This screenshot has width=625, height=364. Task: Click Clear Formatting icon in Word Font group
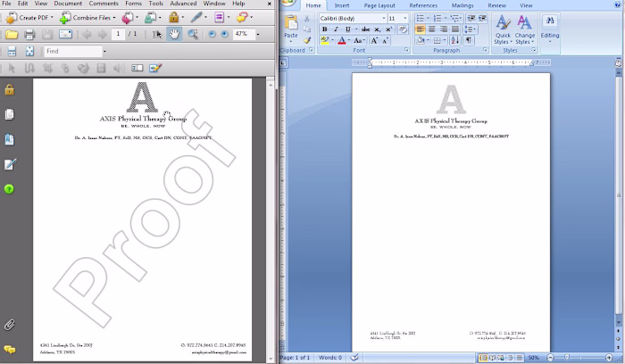403,29
